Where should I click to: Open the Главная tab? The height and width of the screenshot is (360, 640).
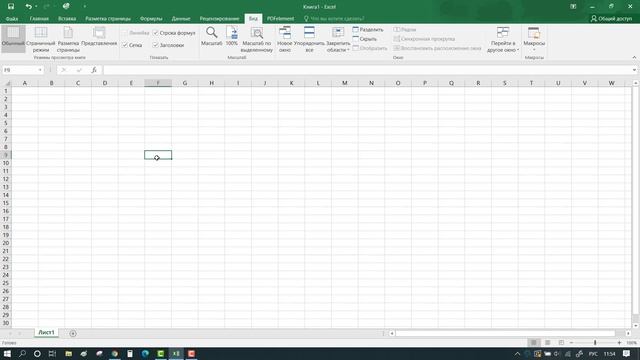click(x=39, y=19)
